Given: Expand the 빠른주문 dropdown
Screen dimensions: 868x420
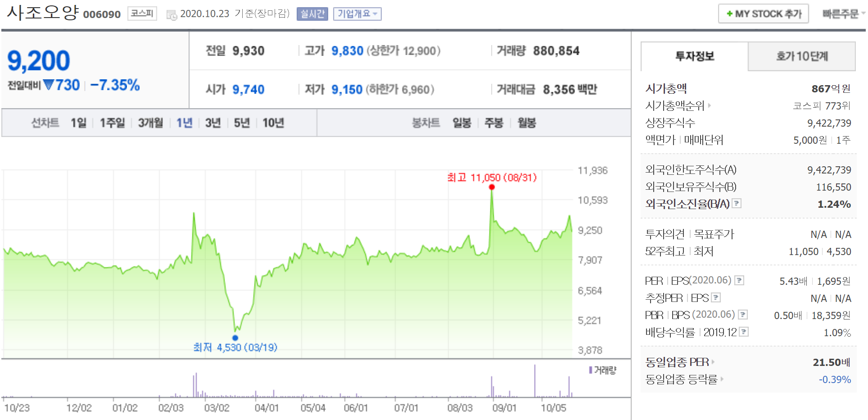Looking at the screenshot, I should [x=843, y=14].
